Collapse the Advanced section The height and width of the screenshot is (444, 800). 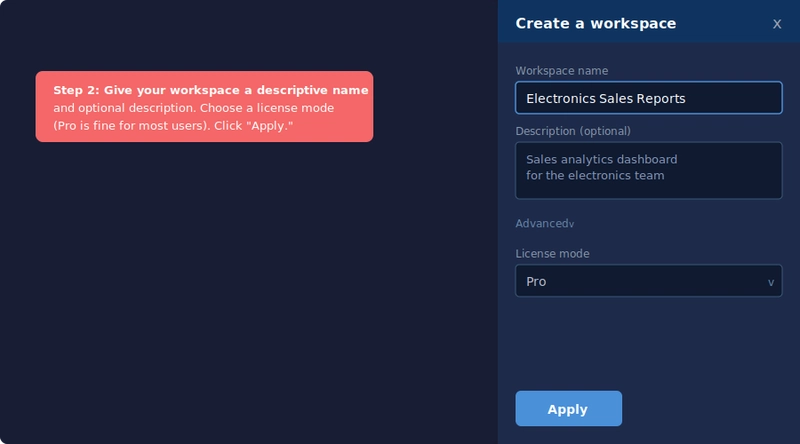click(x=544, y=223)
